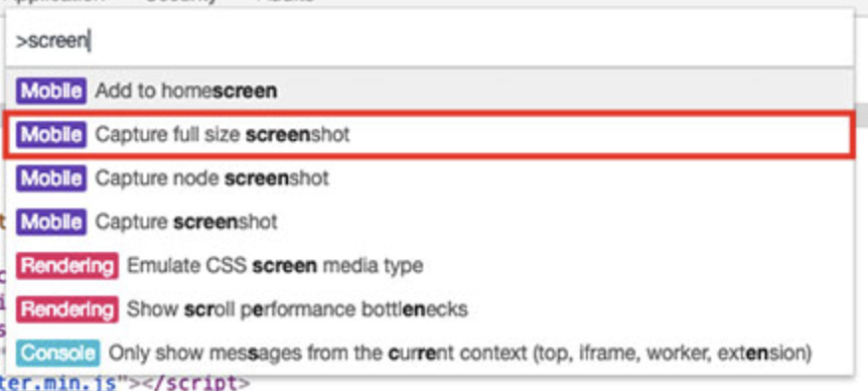Click Mobile badge beside plain 'Capture screenshot'

point(52,221)
